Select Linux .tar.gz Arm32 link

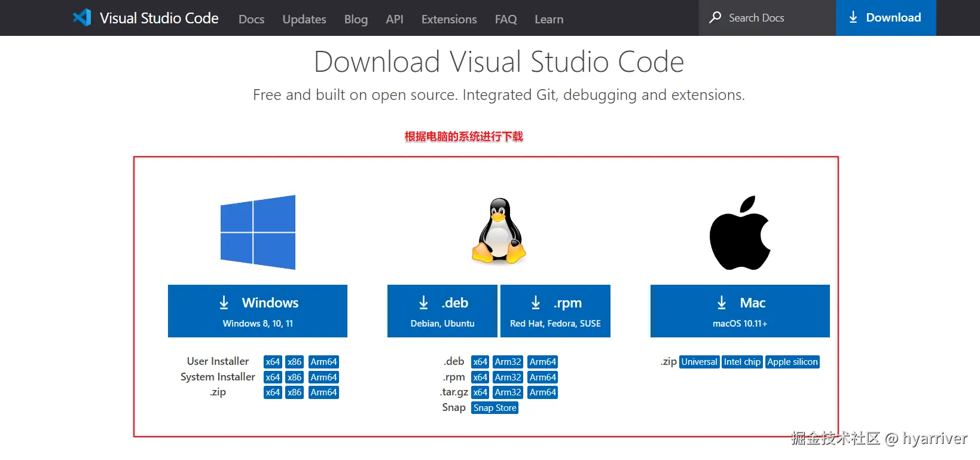click(x=508, y=392)
